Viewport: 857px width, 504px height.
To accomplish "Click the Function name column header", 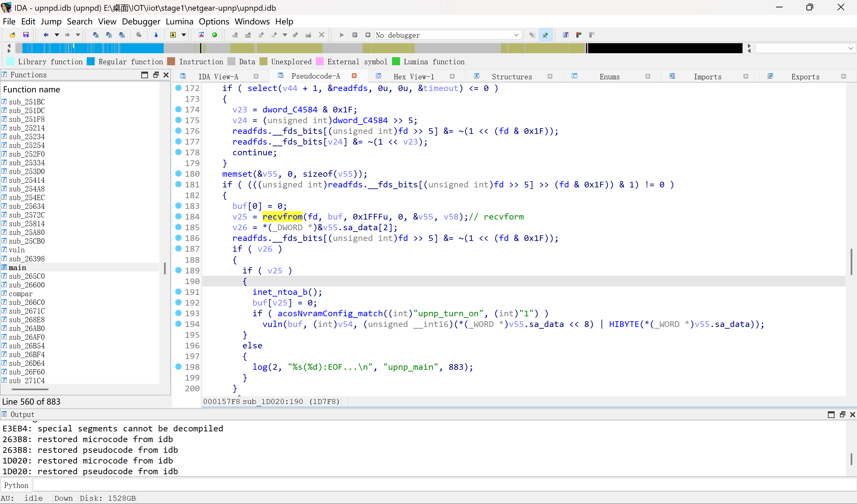I will pyautogui.click(x=31, y=89).
